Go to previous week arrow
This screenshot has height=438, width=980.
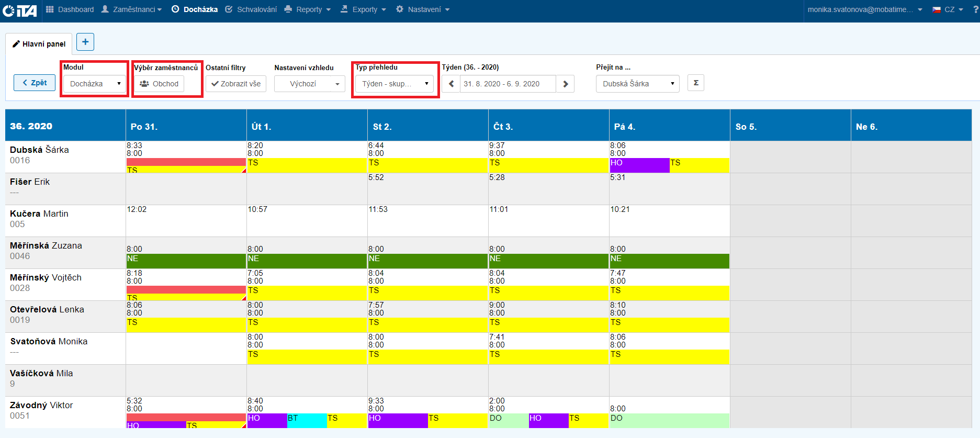click(451, 84)
